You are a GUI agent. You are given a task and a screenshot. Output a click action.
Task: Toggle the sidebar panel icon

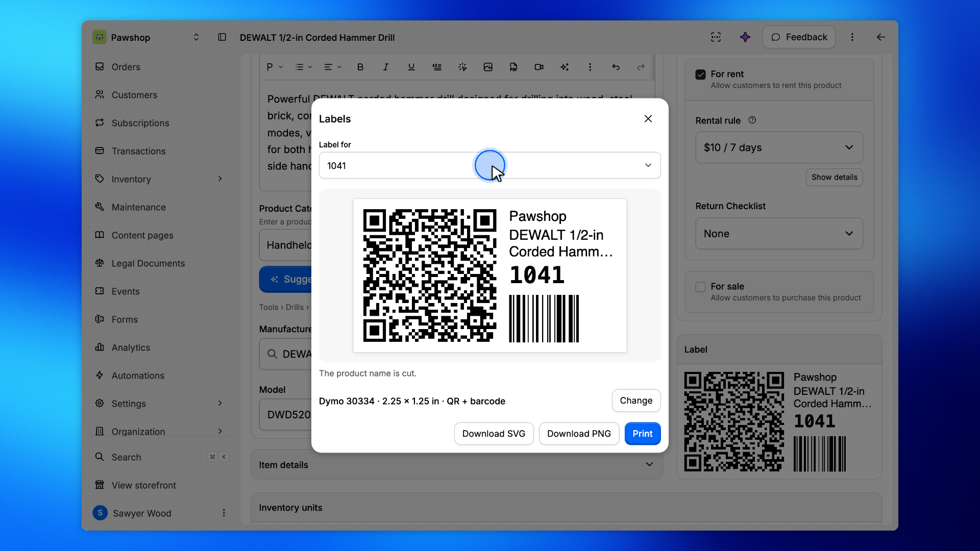click(x=222, y=37)
